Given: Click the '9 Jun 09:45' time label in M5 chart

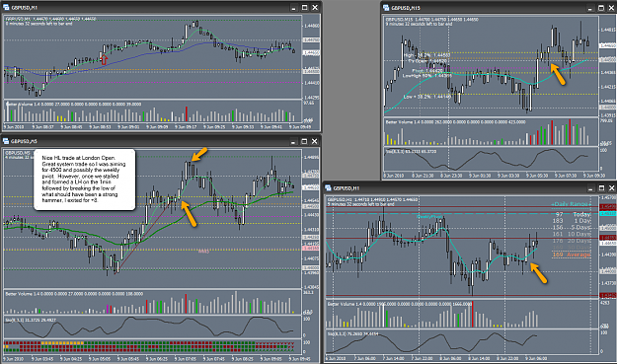Looking at the screenshot, I should click(300, 358).
